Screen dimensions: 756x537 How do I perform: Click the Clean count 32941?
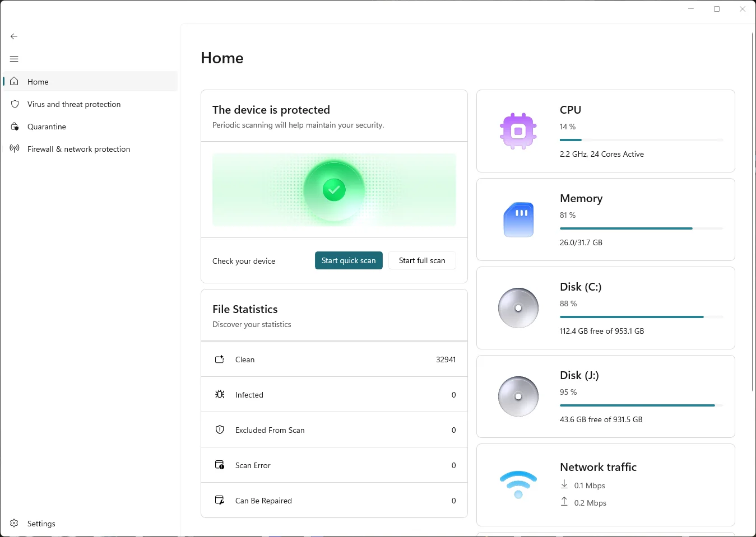tap(446, 359)
